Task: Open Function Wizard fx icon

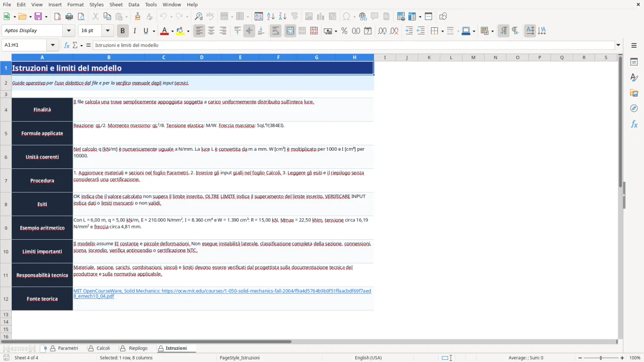Action: (x=67, y=46)
